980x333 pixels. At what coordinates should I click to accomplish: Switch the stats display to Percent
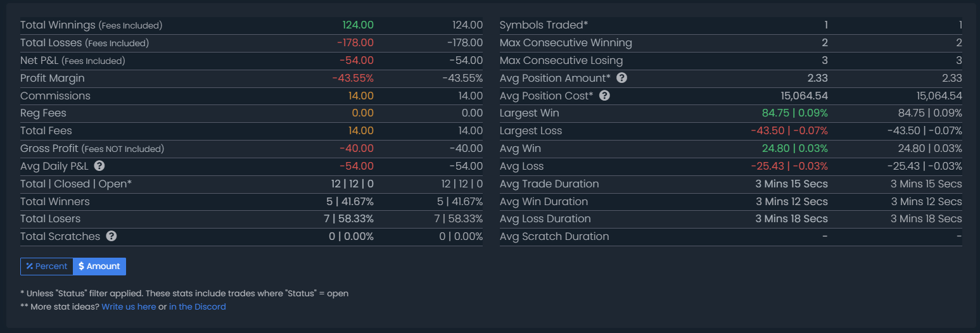[x=47, y=267]
